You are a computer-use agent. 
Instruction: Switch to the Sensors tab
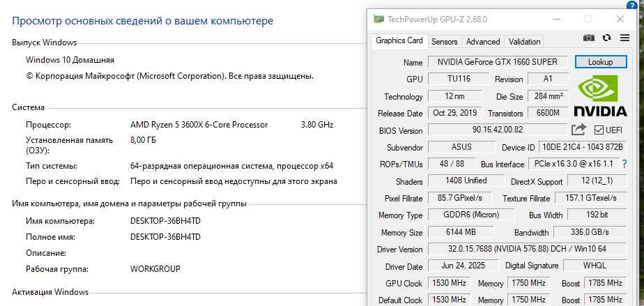(444, 42)
